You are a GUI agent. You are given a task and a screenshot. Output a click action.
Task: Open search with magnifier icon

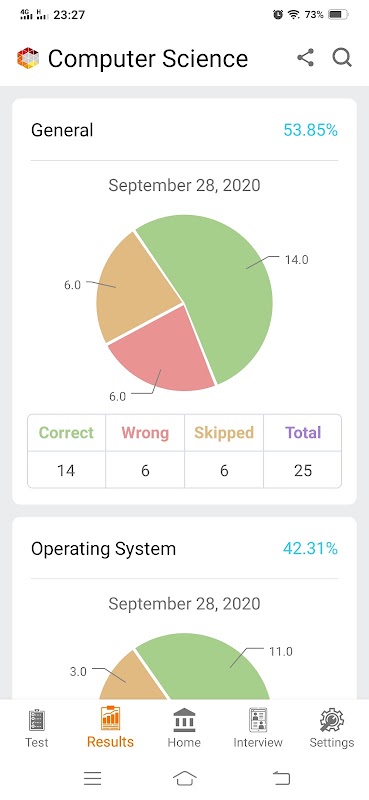point(342,57)
